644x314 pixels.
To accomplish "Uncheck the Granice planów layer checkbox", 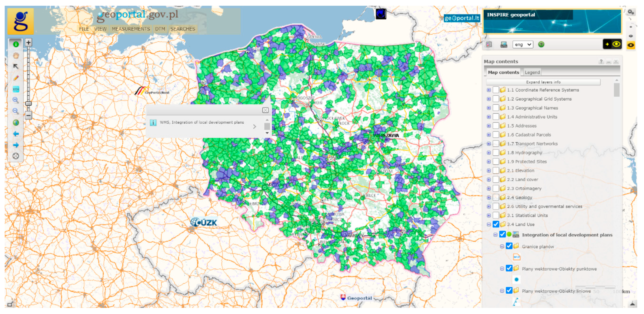I will pyautogui.click(x=509, y=246).
